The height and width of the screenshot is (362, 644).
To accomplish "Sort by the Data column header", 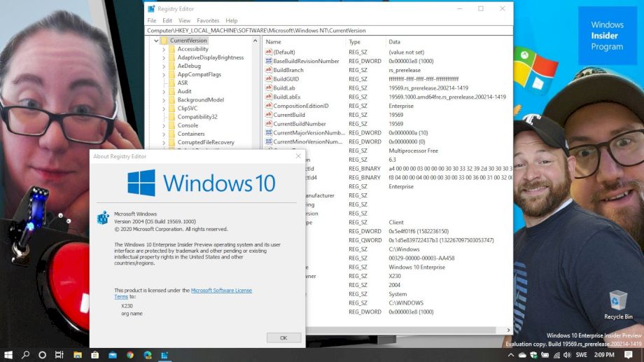I will (449, 42).
